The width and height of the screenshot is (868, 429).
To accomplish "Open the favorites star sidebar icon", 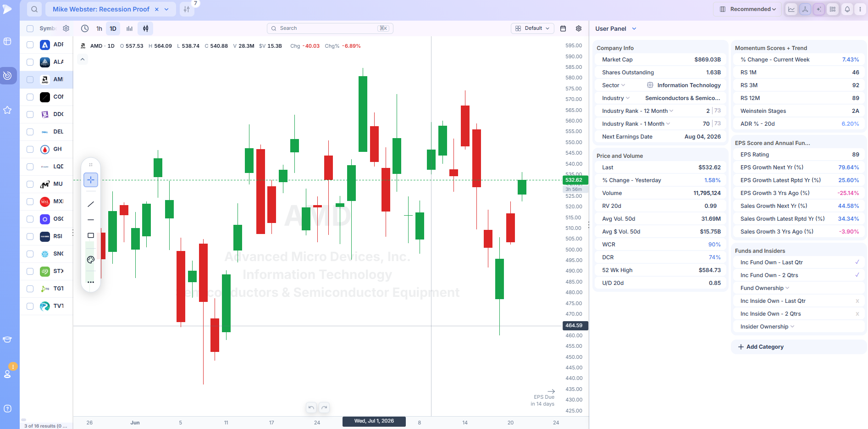I will (7, 110).
